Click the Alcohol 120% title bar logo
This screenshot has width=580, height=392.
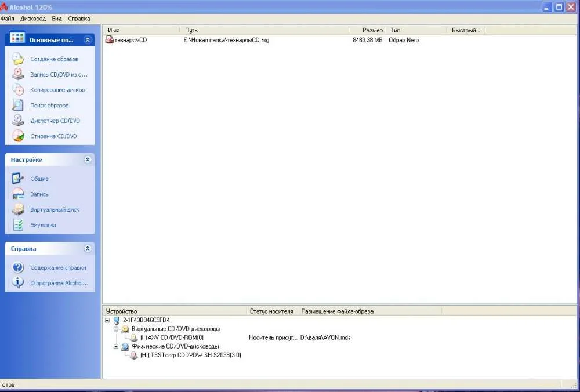pyautogui.click(x=3, y=7)
